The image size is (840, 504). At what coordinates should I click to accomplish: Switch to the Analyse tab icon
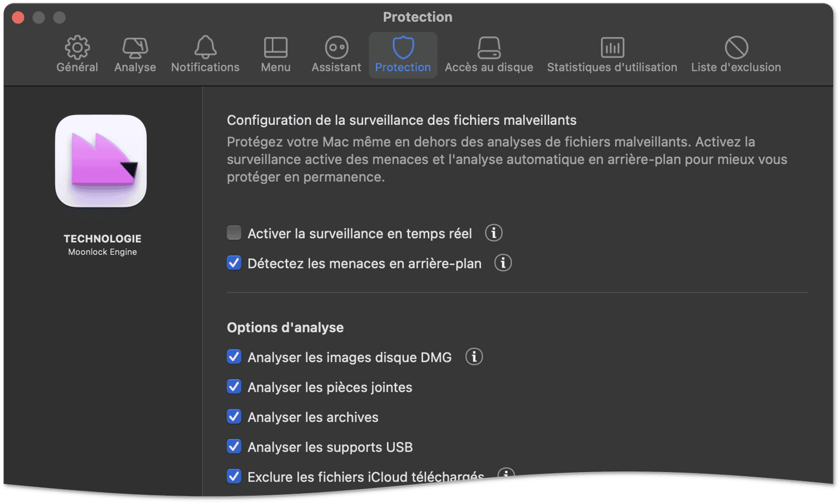pos(135,55)
